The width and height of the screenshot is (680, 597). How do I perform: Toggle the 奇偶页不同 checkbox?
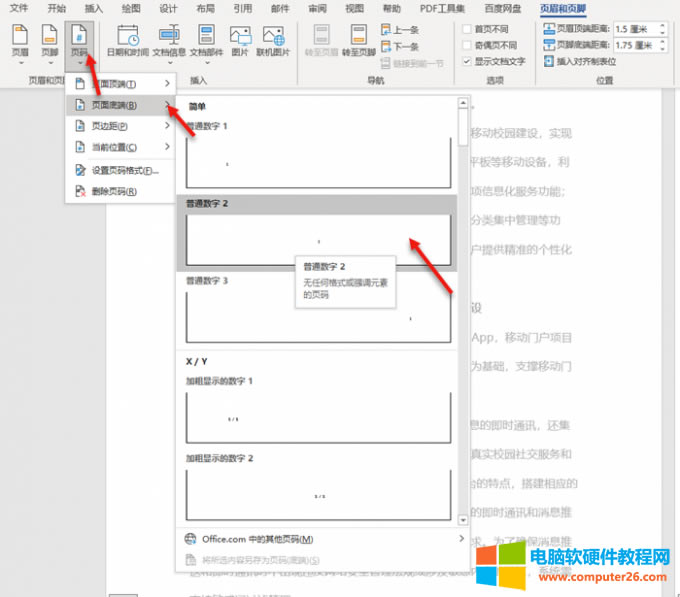467,45
